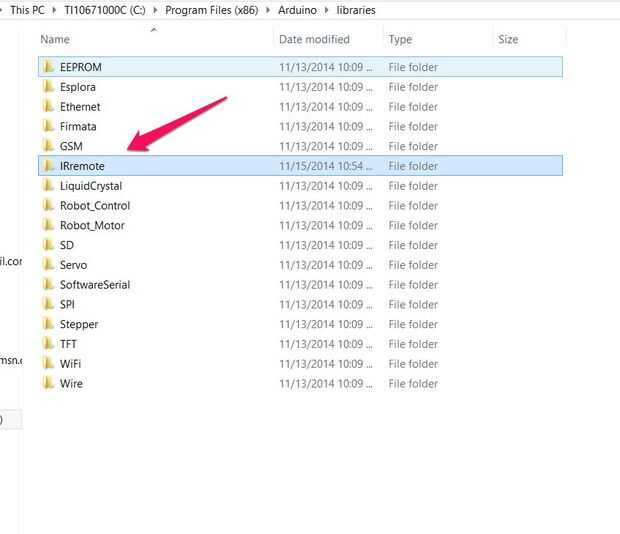Viewport: 620px width, 534px height.
Task: Click the Esplora folder icon
Action: coord(48,87)
